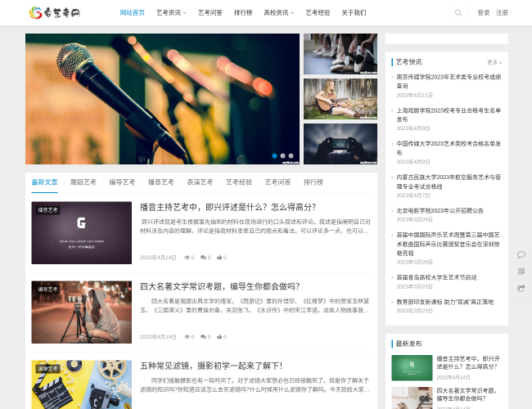The image size is (532, 409).
Task: Open 关于我们 in top navigation
Action: (354, 13)
